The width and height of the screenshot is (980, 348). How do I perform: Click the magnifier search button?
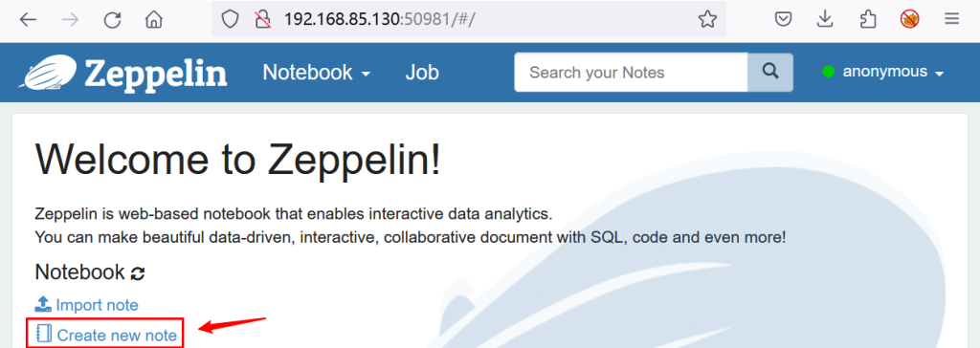coord(770,73)
